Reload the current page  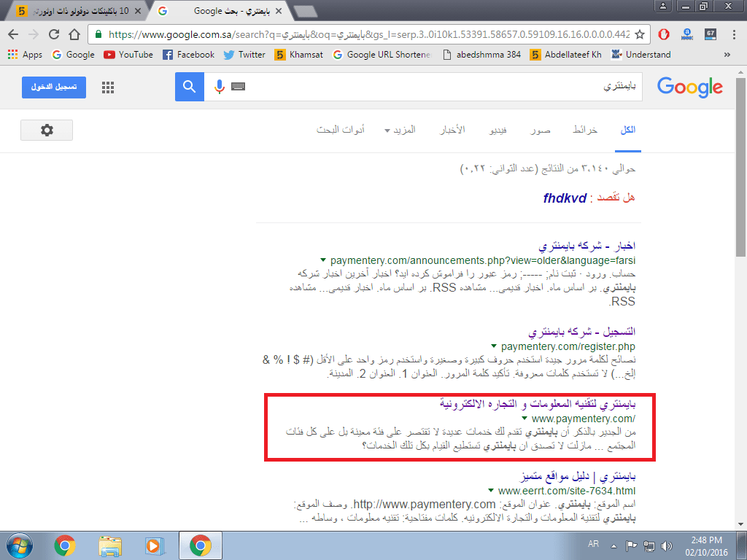53,34
